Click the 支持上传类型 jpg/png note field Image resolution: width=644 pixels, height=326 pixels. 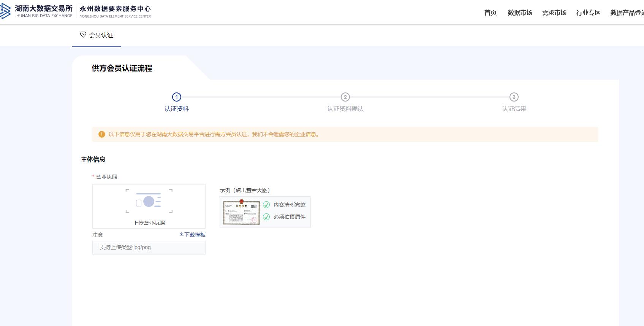point(149,247)
